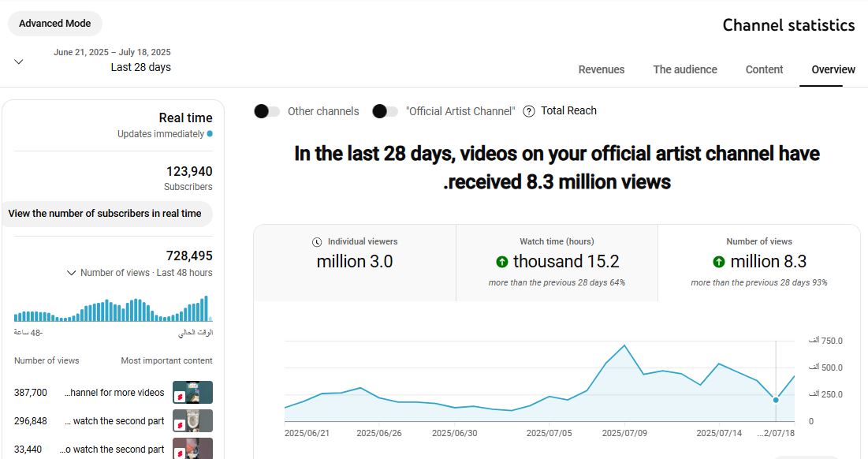Select the Watch time (hours) metric card
868x459 pixels.
coord(557,263)
